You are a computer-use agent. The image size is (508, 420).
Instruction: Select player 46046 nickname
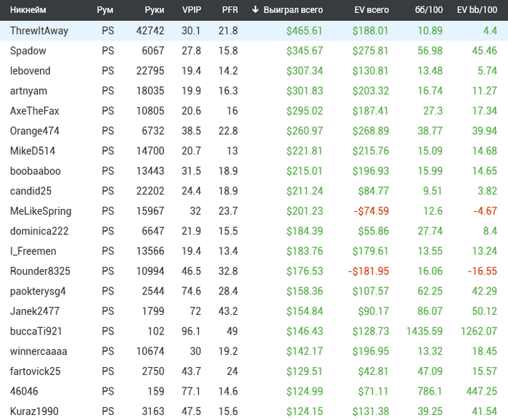[24, 392]
